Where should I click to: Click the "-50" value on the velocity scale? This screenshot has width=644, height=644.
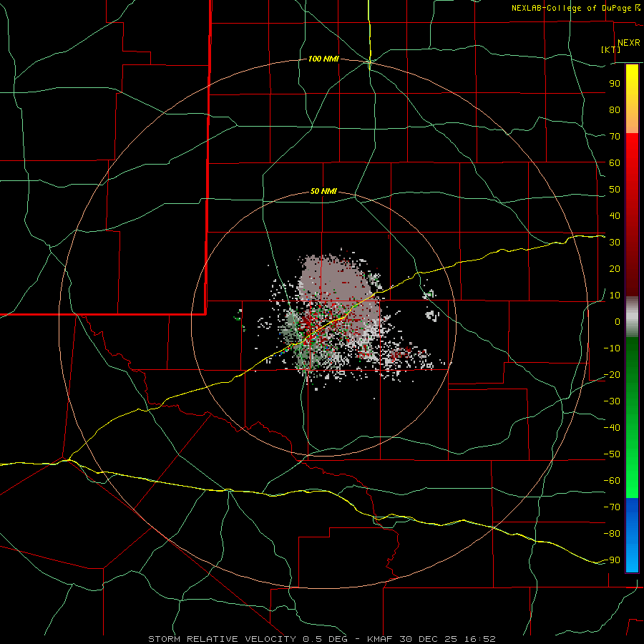[612, 454]
